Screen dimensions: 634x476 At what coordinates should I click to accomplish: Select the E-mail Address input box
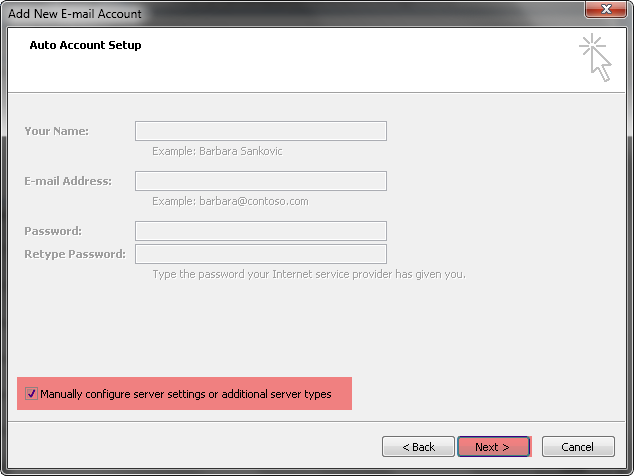click(261, 181)
